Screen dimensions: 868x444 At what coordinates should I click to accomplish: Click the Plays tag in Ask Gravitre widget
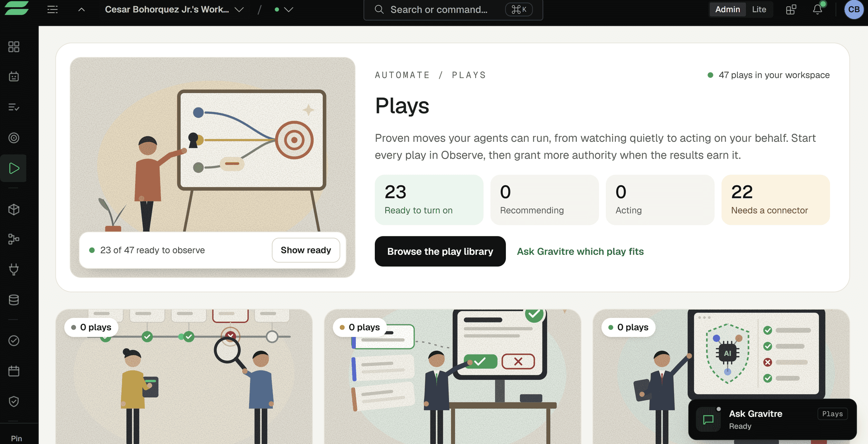click(x=832, y=414)
